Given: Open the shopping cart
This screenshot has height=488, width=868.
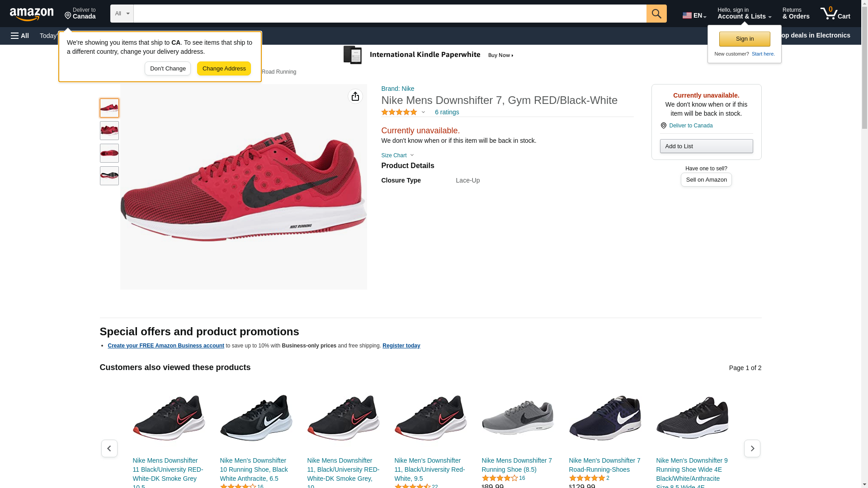Looking at the screenshot, I should click(x=835, y=14).
